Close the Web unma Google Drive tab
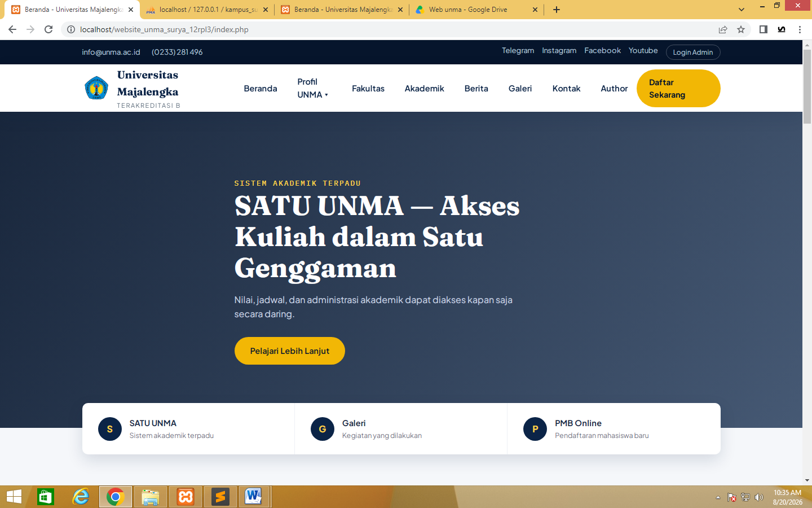Image resolution: width=812 pixels, height=508 pixels. click(x=535, y=10)
